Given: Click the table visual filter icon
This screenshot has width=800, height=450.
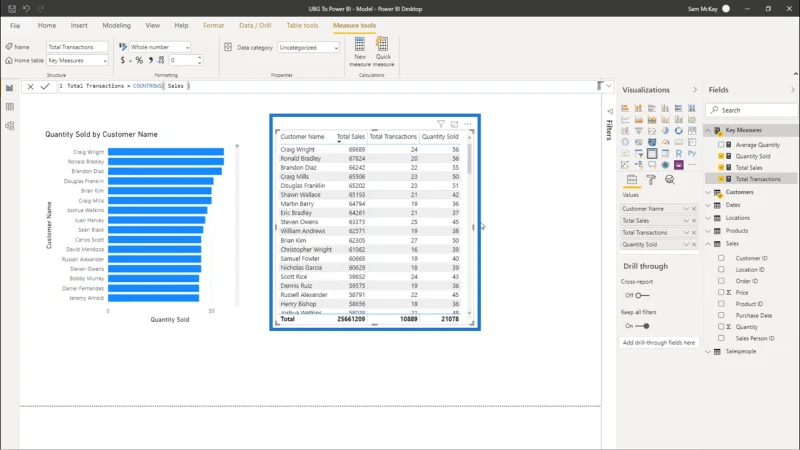Looking at the screenshot, I should pos(441,124).
